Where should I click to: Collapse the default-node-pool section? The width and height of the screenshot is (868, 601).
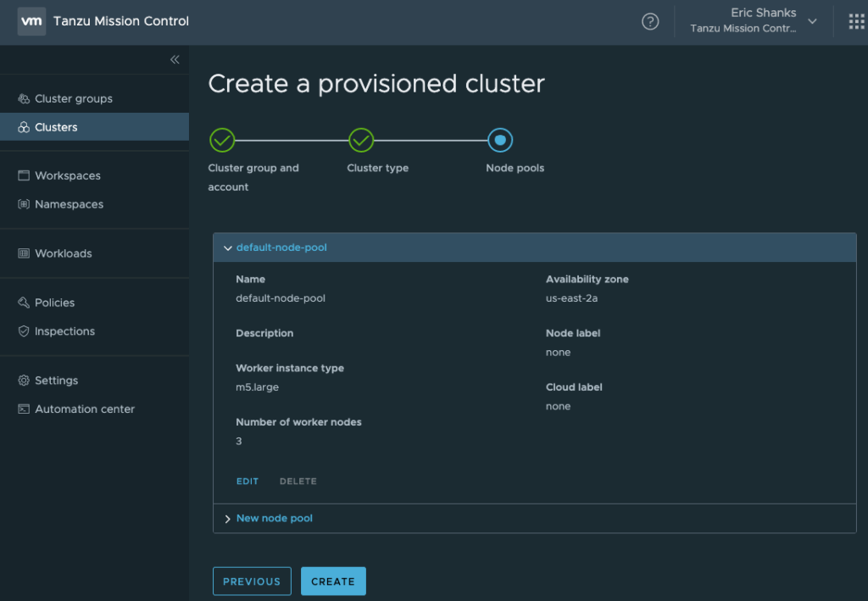click(x=227, y=248)
